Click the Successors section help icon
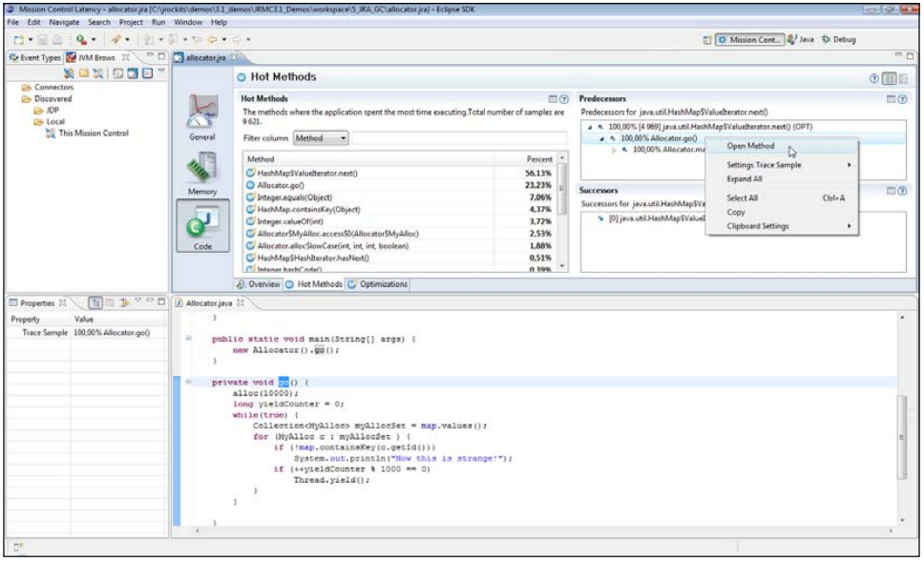The width and height of the screenshot is (924, 562). tap(902, 191)
